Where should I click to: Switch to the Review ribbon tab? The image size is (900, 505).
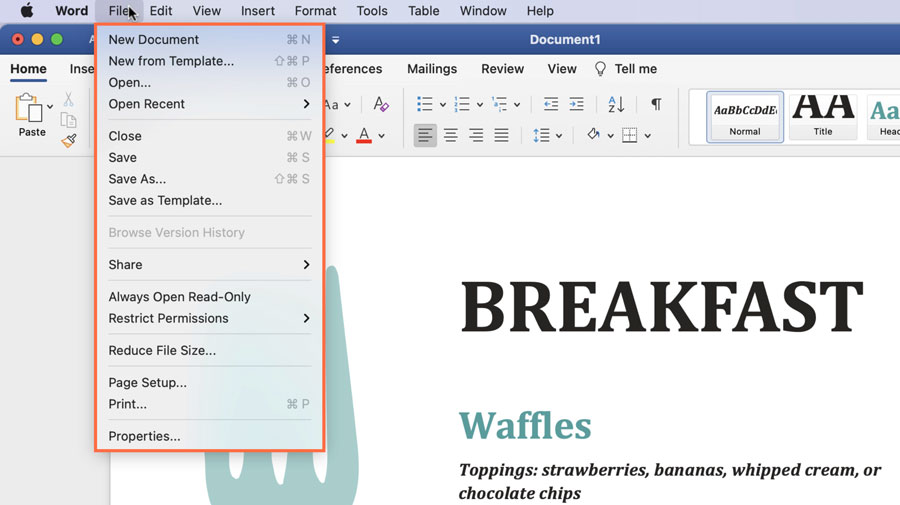coord(502,69)
